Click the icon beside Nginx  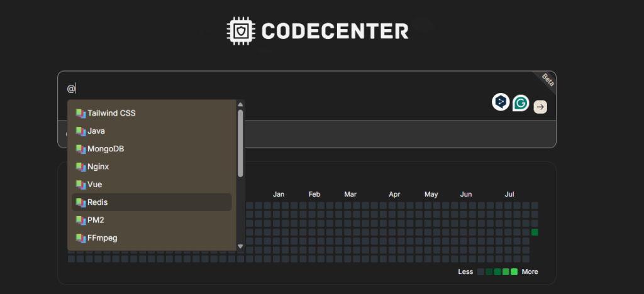[x=80, y=167]
